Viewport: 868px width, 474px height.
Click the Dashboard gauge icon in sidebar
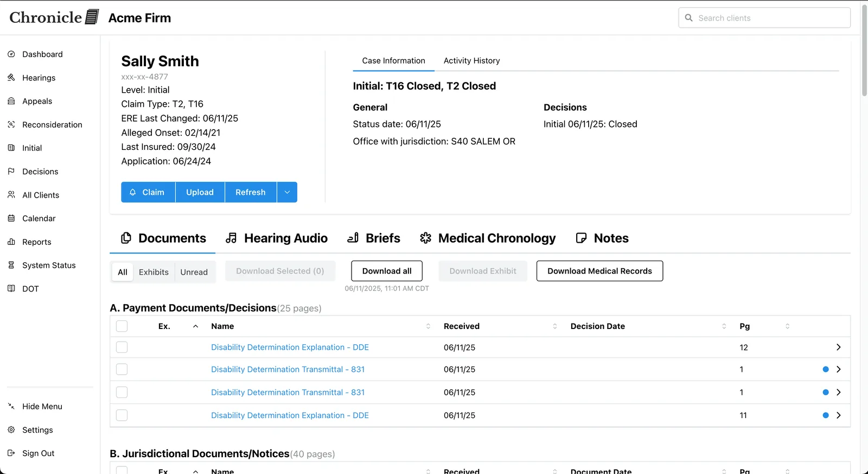click(x=11, y=54)
